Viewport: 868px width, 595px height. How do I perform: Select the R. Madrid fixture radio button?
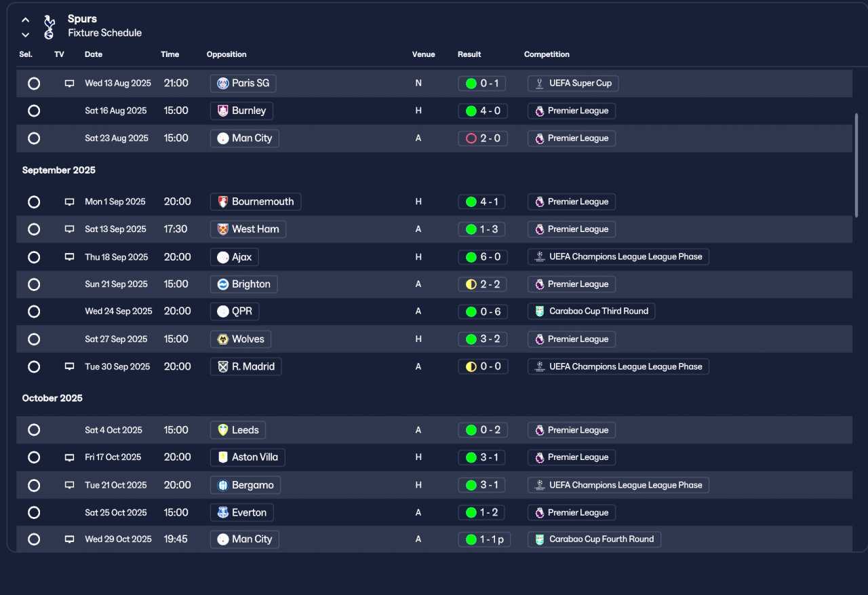34,367
